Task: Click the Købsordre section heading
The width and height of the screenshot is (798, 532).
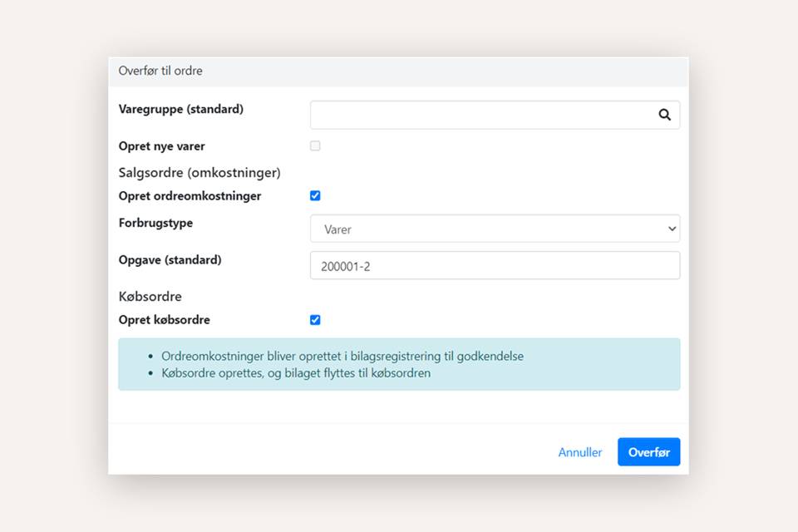Action: [150, 296]
